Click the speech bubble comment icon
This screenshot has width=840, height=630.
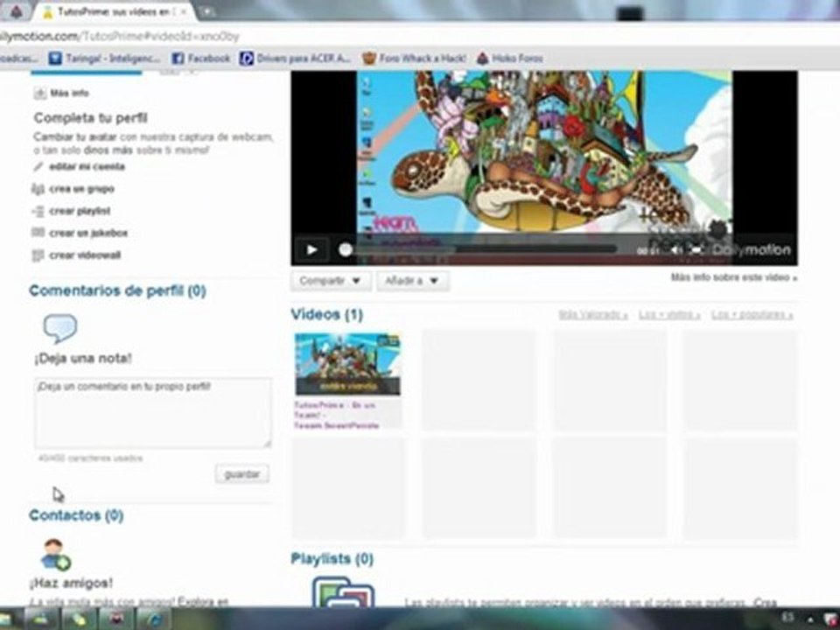click(60, 328)
